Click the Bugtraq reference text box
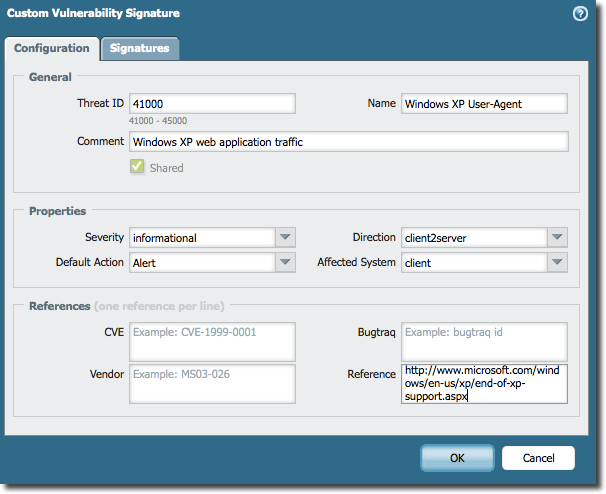Screen dimensions: 606x494 [484, 342]
